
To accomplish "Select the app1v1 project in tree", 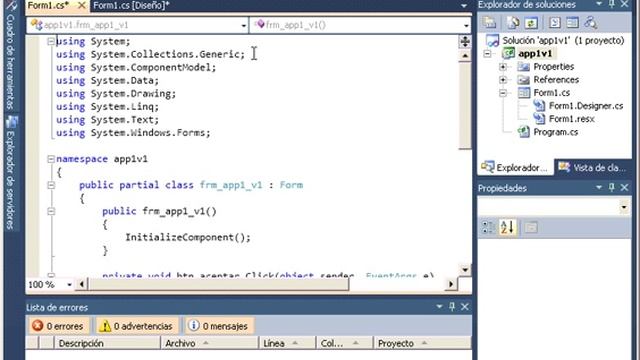I will [535, 53].
